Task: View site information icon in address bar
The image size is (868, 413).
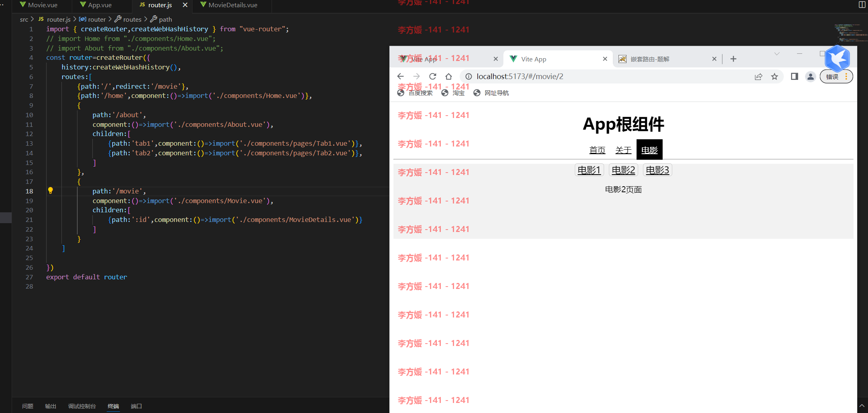Action: pyautogui.click(x=468, y=76)
